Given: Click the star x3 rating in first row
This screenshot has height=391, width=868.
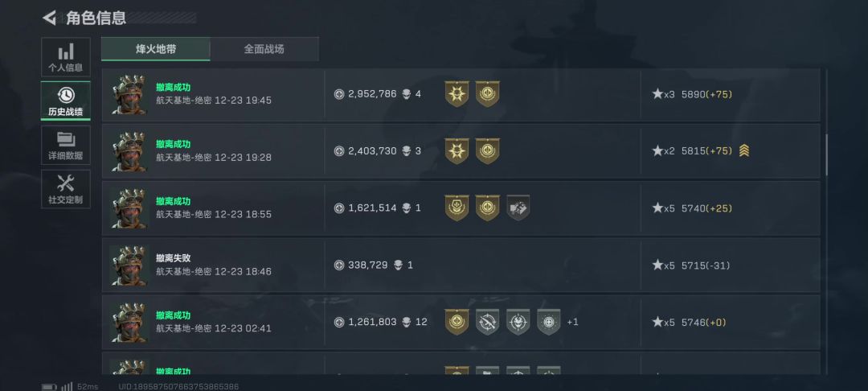Looking at the screenshot, I should (663, 94).
